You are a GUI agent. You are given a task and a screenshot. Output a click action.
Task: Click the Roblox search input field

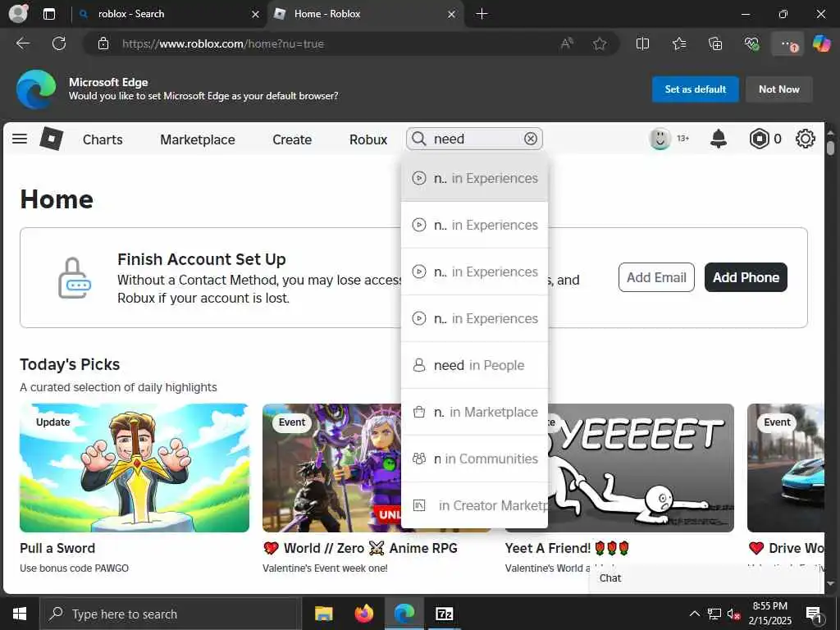coord(475,139)
